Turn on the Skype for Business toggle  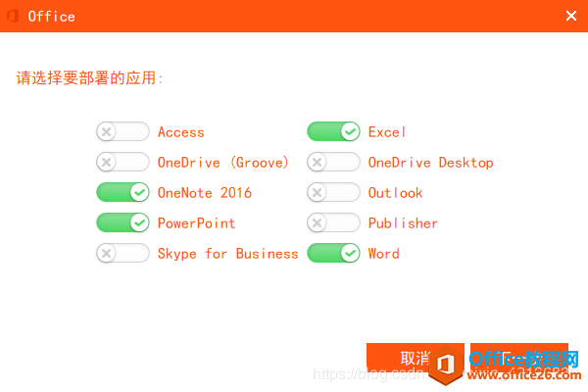(122, 253)
